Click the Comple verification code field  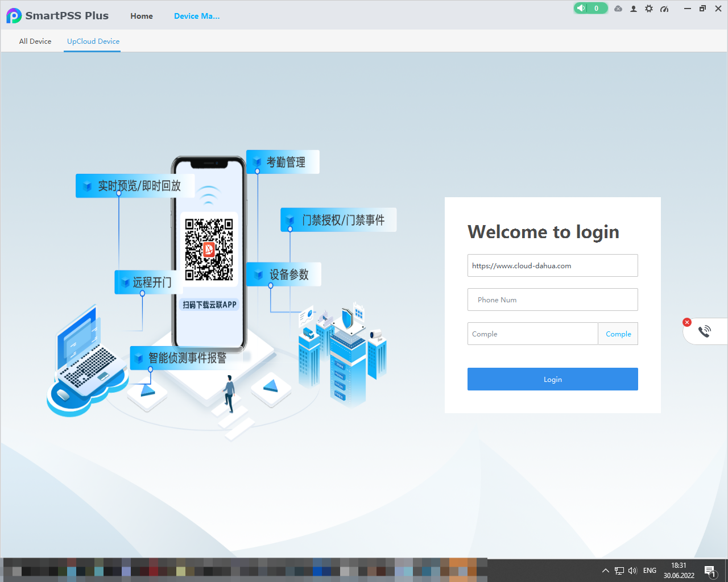533,334
